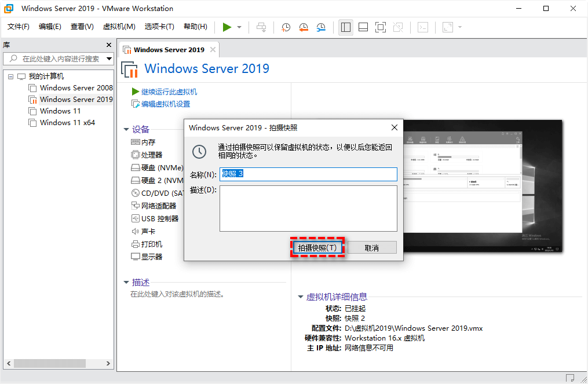Screen dimensions: 588x384
Task: Click the library scrollbar left arrow
Action: tap(9, 363)
